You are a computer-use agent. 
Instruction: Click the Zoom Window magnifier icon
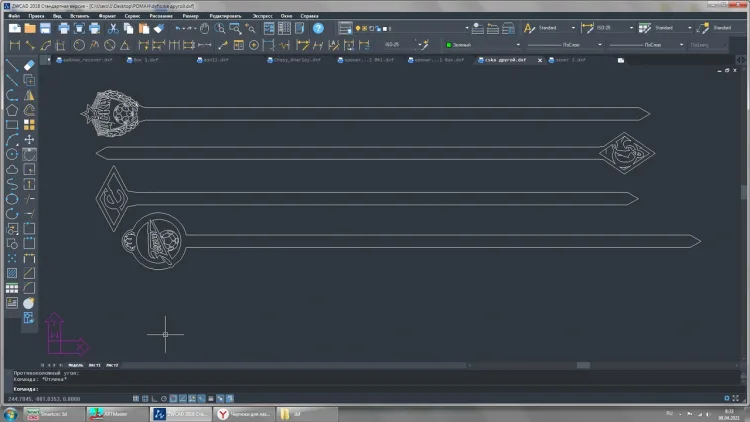pyautogui.click(x=235, y=28)
